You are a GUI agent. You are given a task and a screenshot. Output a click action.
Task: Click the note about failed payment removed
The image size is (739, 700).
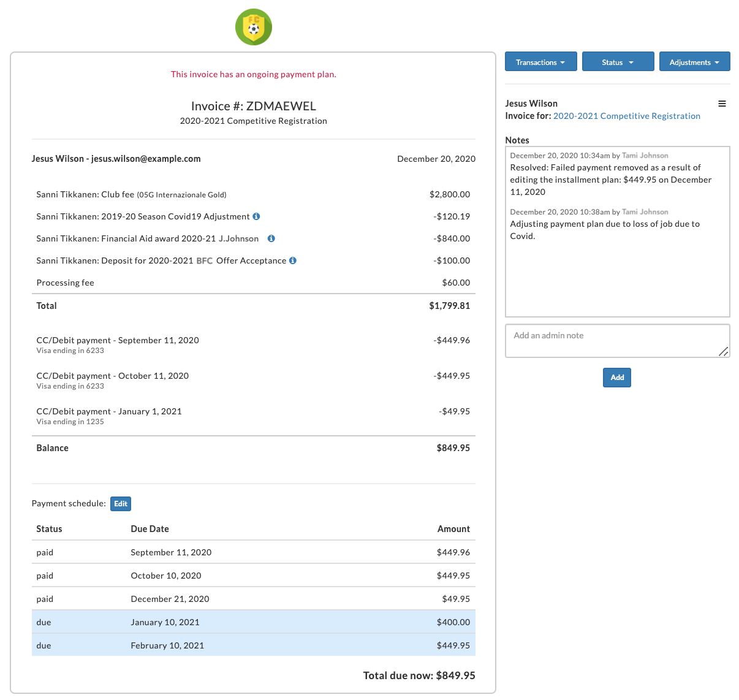coord(611,180)
